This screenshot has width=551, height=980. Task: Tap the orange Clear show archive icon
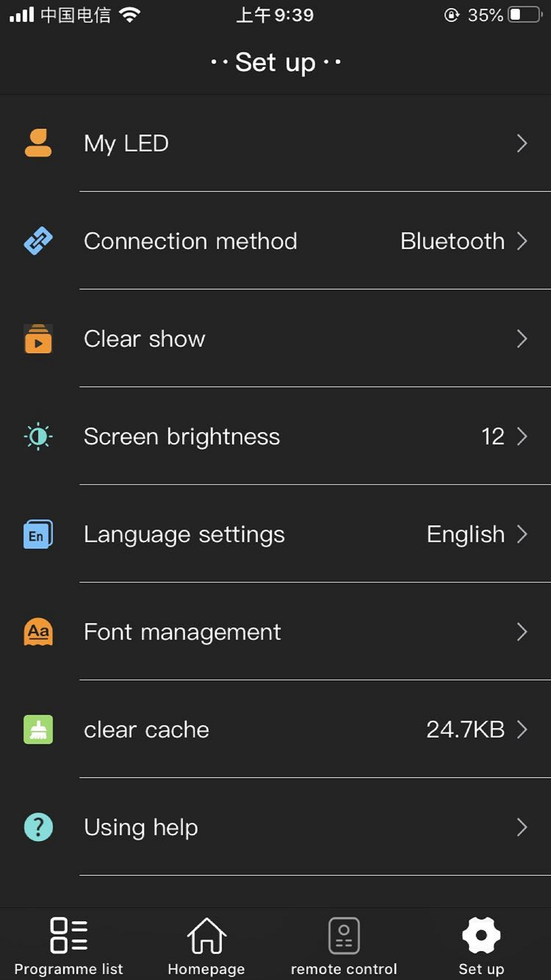click(38, 338)
